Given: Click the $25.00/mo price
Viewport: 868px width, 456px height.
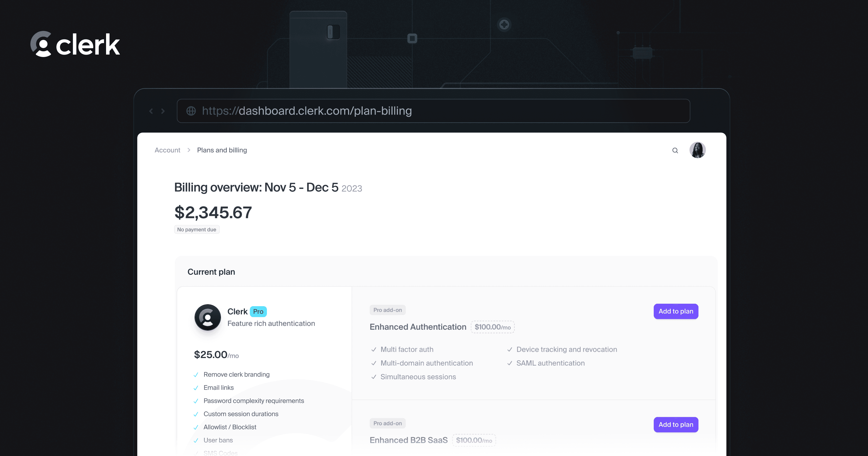Looking at the screenshot, I should click(x=216, y=355).
